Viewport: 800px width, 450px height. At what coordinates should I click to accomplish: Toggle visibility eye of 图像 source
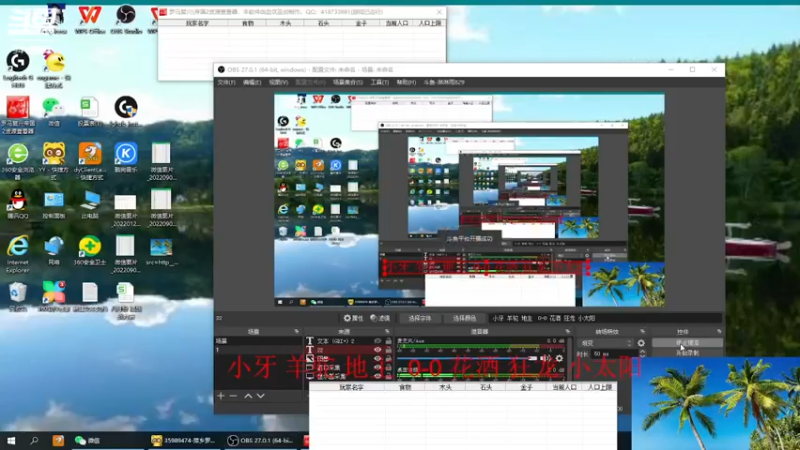click(x=378, y=359)
